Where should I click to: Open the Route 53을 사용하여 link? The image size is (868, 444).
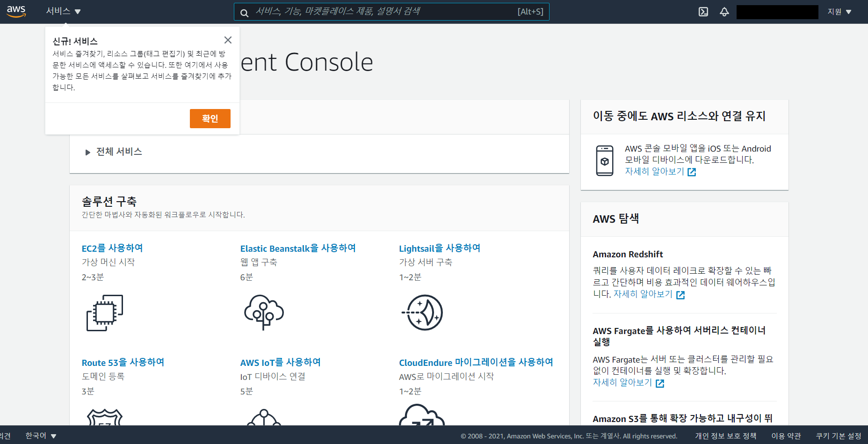pos(123,362)
